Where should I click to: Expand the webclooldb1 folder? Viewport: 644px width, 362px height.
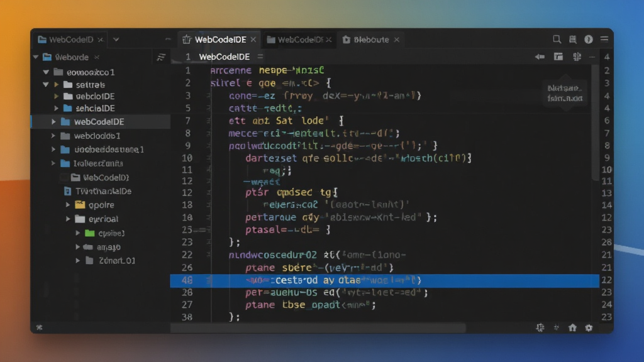click(x=53, y=136)
